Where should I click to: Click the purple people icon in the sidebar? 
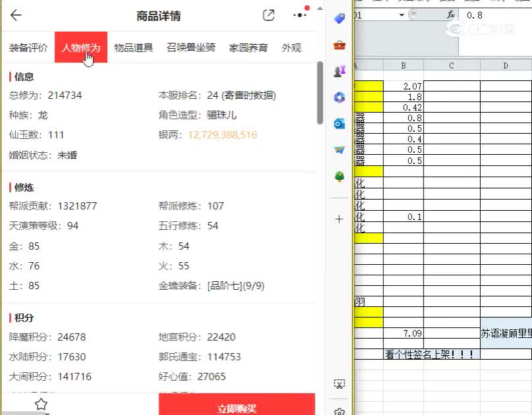(x=339, y=71)
